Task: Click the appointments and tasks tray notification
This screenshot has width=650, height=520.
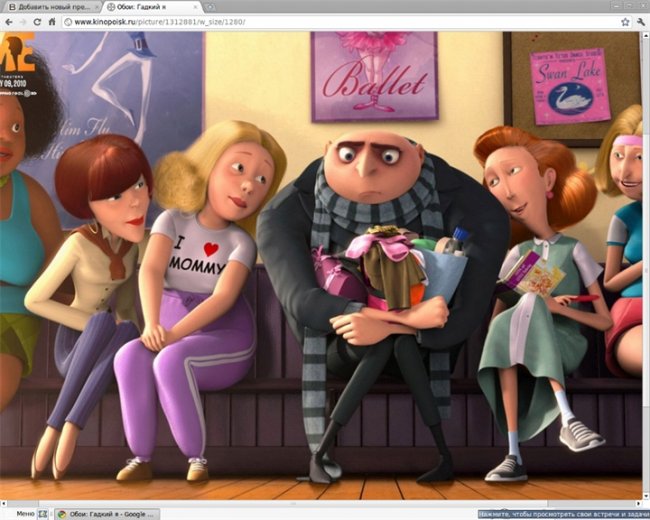Action: click(560, 514)
